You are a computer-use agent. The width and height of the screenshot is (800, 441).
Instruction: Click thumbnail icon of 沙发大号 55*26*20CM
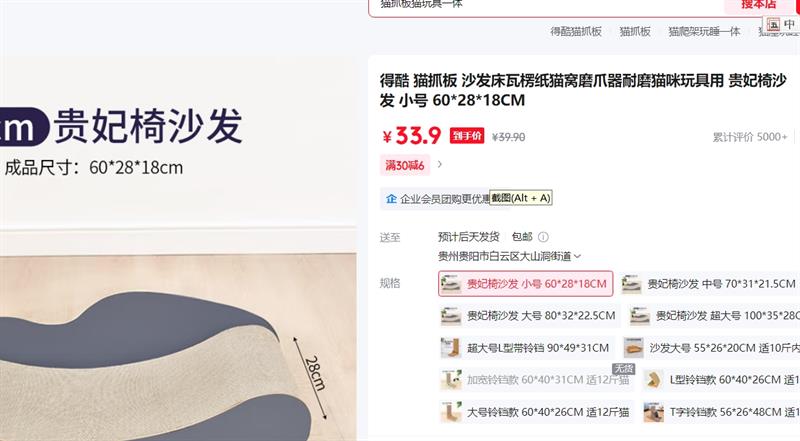634,348
